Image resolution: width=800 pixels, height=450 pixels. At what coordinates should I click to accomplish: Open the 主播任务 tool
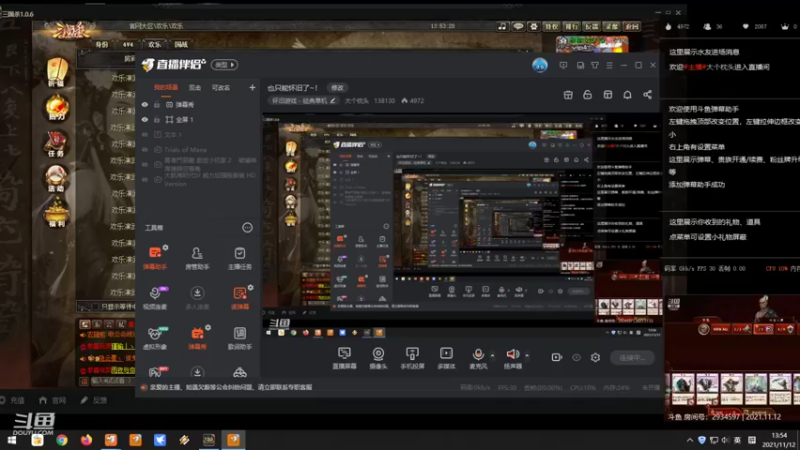click(x=239, y=257)
